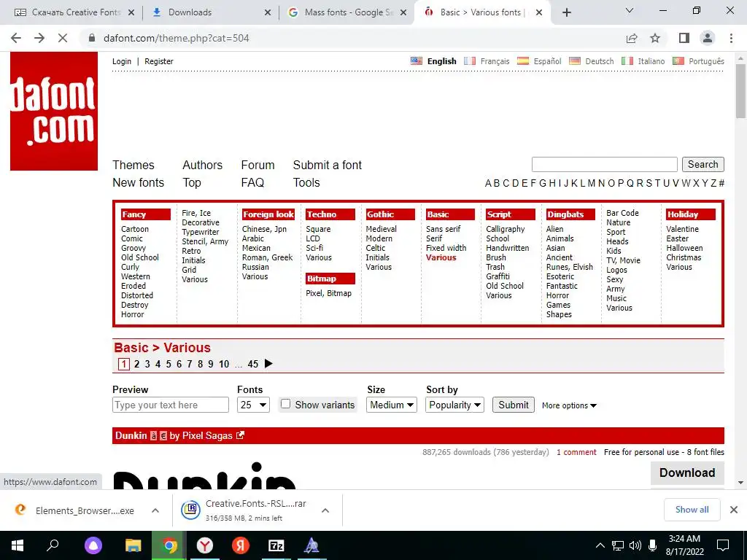The width and height of the screenshot is (747, 560).
Task: Open the Sans serif category
Action: pyautogui.click(x=443, y=229)
